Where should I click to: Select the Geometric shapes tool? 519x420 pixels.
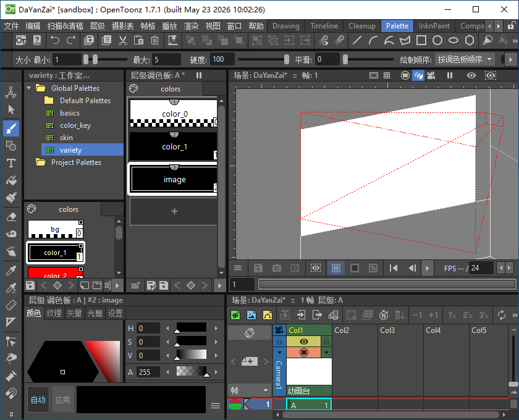coord(11,146)
